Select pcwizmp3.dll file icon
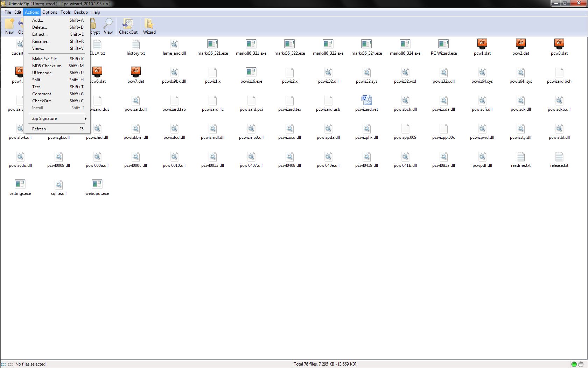Image resolution: width=588 pixels, height=368 pixels. pos(251,128)
